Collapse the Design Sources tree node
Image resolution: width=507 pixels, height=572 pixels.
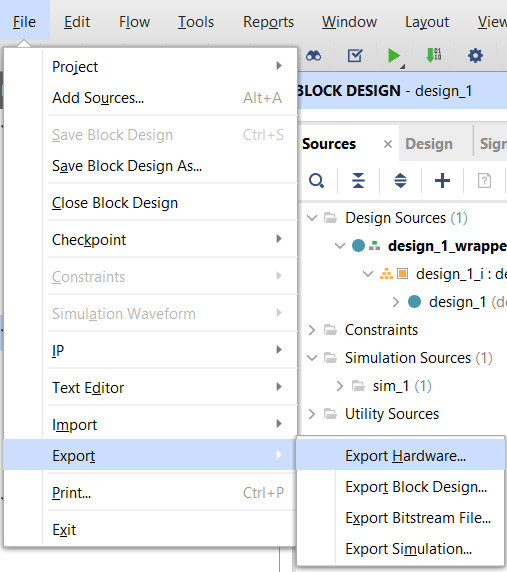[312, 218]
